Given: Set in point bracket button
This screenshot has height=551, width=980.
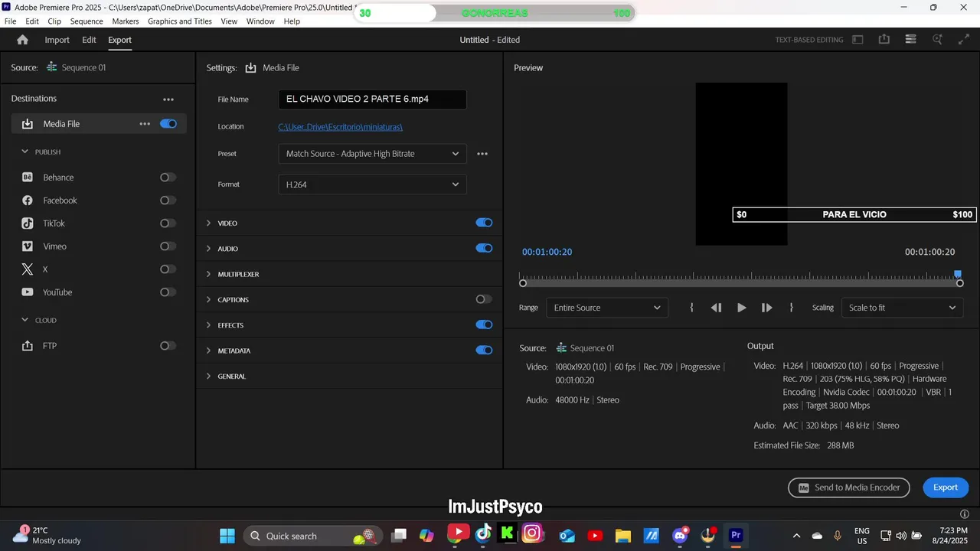Looking at the screenshot, I should point(691,308).
